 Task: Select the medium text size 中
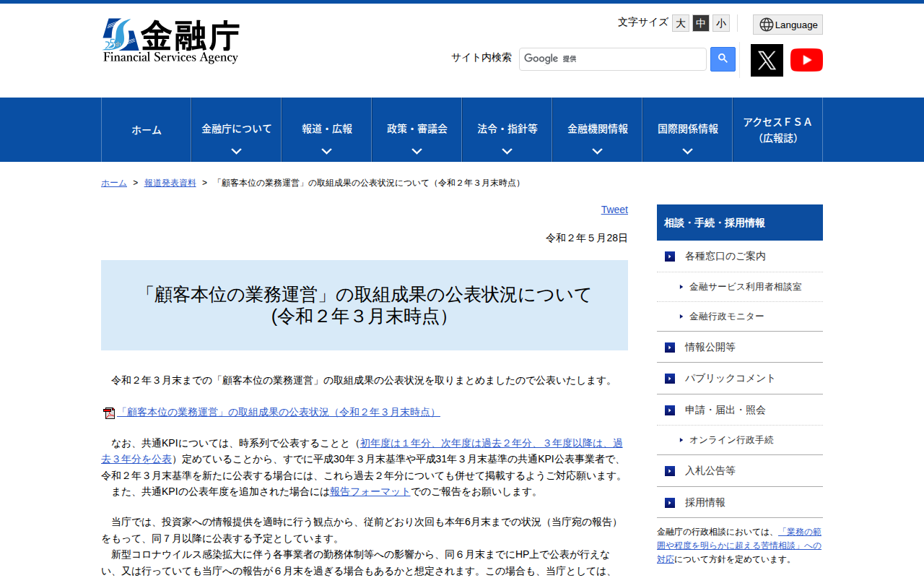(x=699, y=23)
